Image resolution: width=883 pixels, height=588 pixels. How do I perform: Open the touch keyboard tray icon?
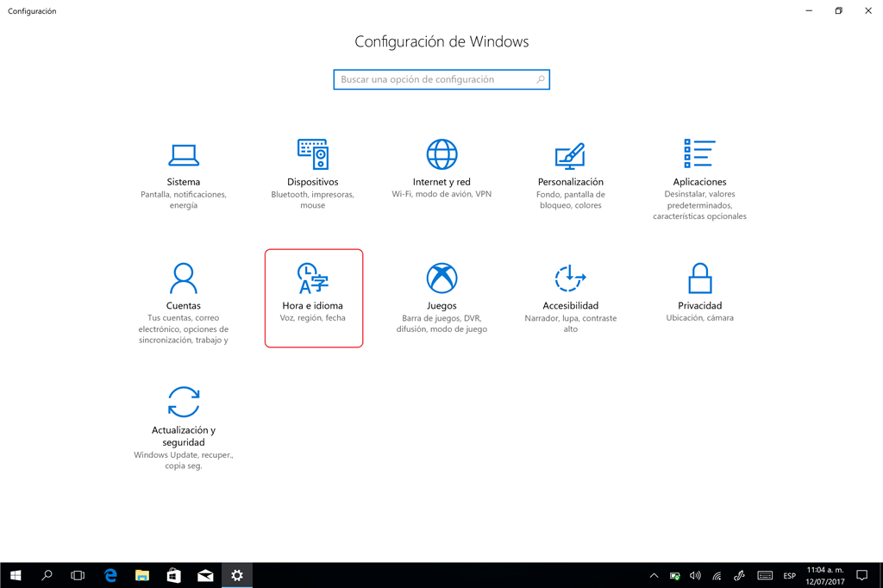(x=765, y=576)
